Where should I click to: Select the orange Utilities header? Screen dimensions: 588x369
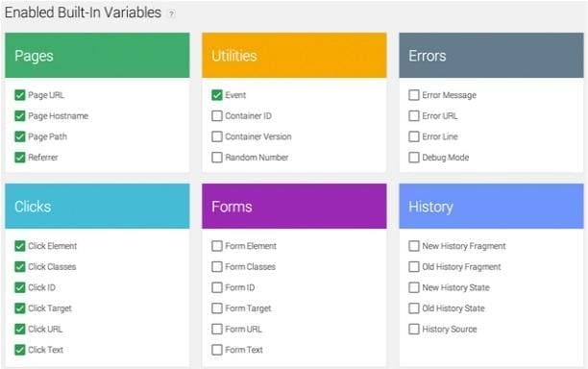pyautogui.click(x=294, y=56)
